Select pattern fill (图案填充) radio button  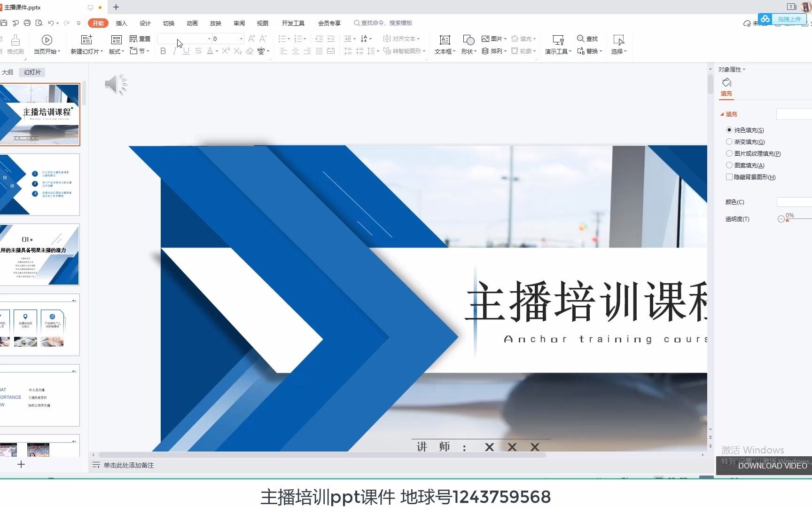pyautogui.click(x=729, y=165)
